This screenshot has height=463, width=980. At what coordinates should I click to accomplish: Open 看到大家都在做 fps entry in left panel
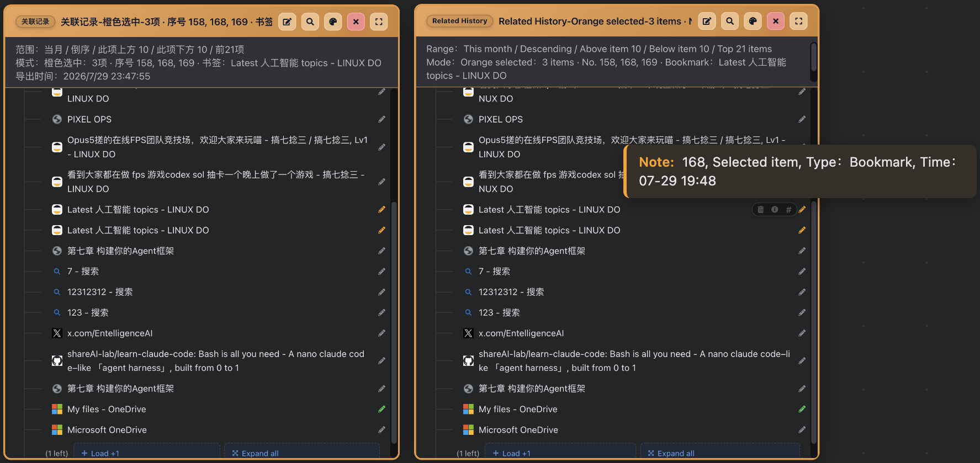pos(216,182)
